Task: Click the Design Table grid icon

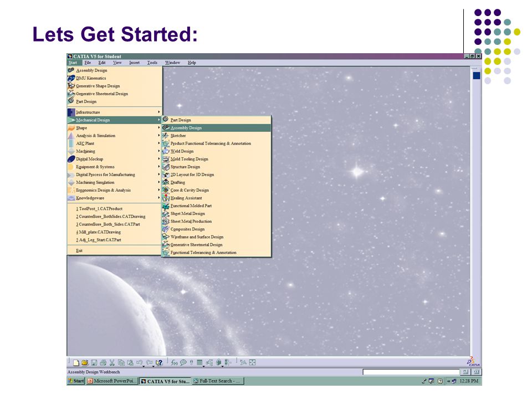Action: [199, 362]
